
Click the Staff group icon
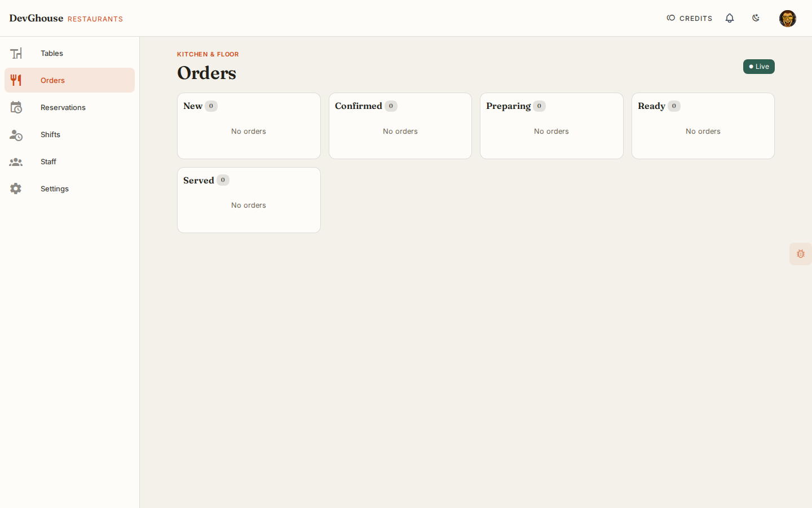[16, 161]
